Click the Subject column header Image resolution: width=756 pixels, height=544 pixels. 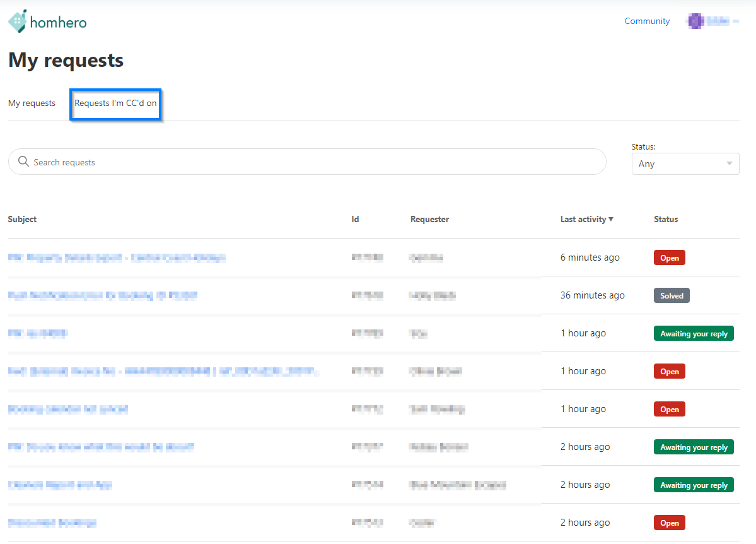[22, 219]
